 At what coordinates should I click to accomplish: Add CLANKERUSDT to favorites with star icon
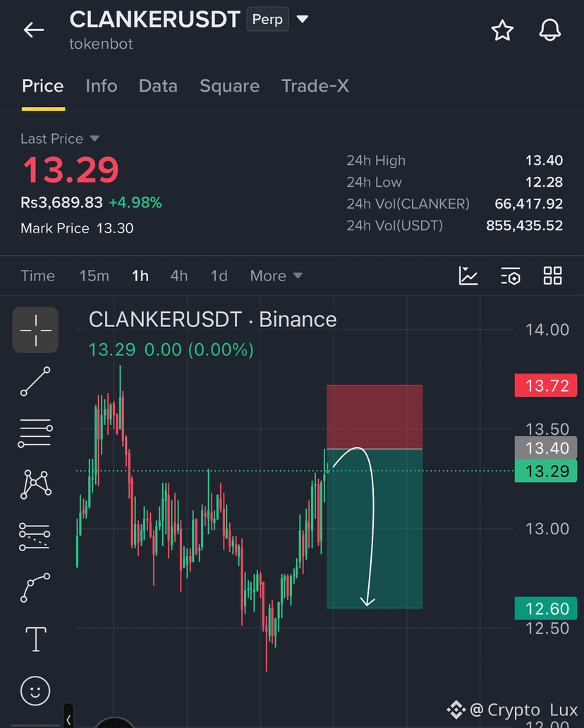coord(502,30)
